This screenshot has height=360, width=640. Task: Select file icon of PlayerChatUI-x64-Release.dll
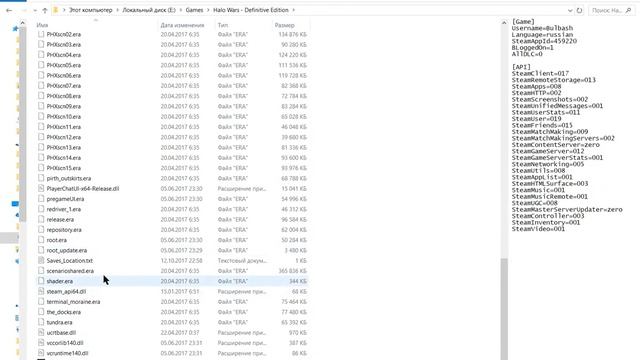click(41, 189)
